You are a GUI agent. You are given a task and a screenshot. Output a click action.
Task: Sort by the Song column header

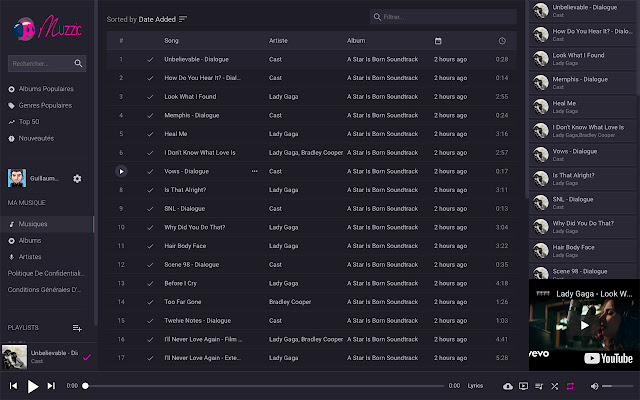pos(171,40)
